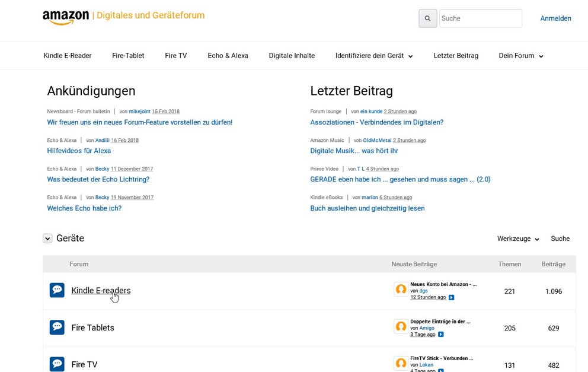Click the Fire TV forum speech bubble icon
The height and width of the screenshot is (372, 588).
pos(57,364)
